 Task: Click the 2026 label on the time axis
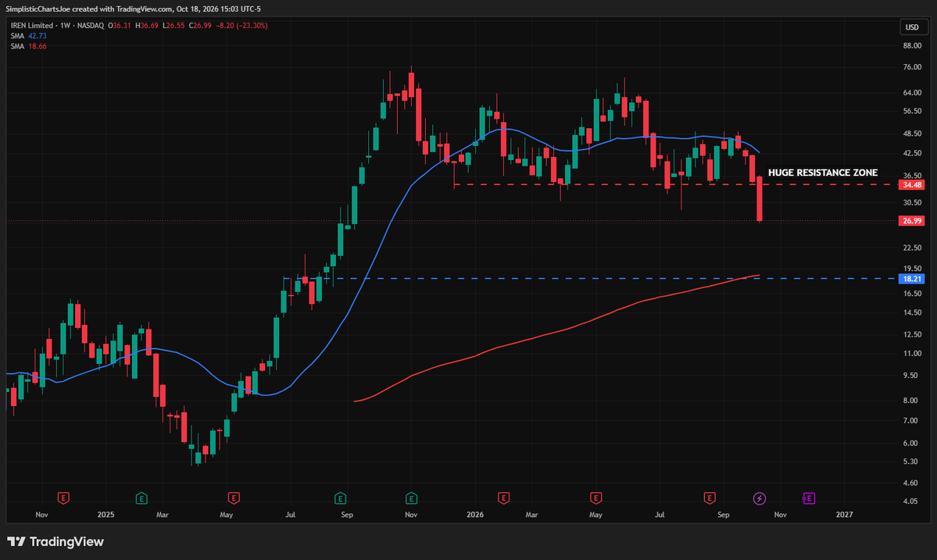[x=475, y=515]
